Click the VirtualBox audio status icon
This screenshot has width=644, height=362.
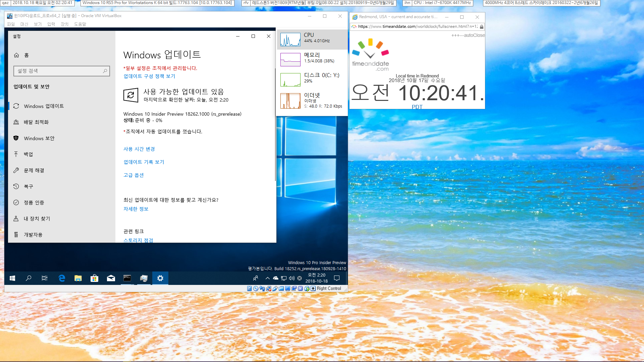(262, 289)
